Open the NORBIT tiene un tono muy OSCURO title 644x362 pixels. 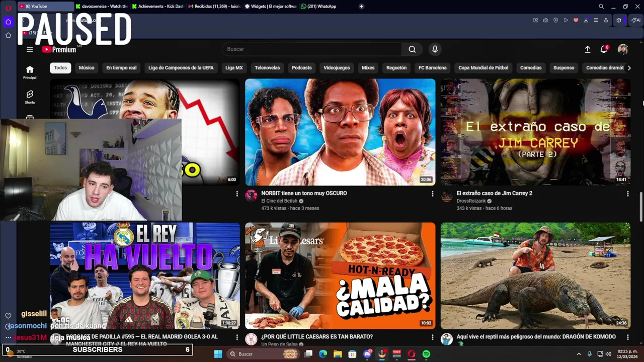[x=304, y=193]
